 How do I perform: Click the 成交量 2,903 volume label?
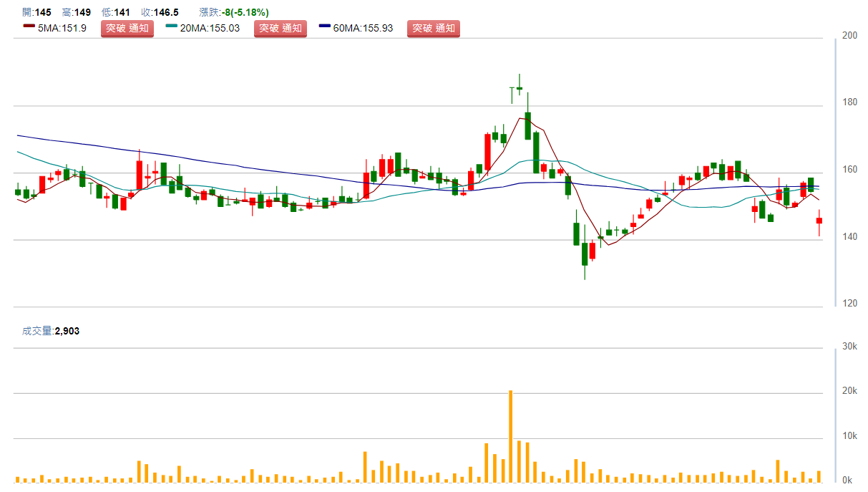[x=50, y=331]
